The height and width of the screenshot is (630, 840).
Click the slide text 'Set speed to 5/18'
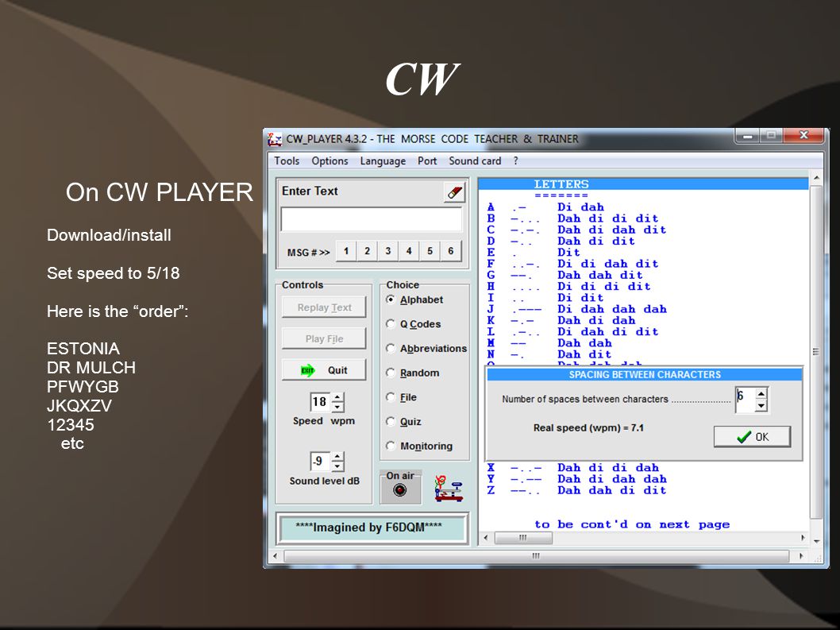pyautogui.click(x=113, y=273)
